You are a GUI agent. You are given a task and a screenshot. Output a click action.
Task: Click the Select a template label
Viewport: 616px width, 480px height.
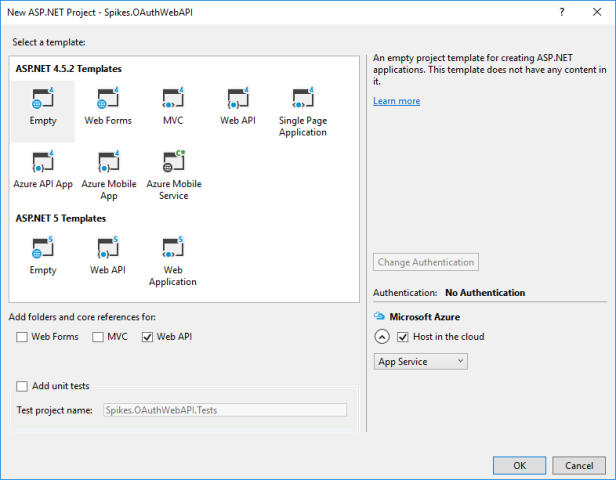click(x=49, y=42)
